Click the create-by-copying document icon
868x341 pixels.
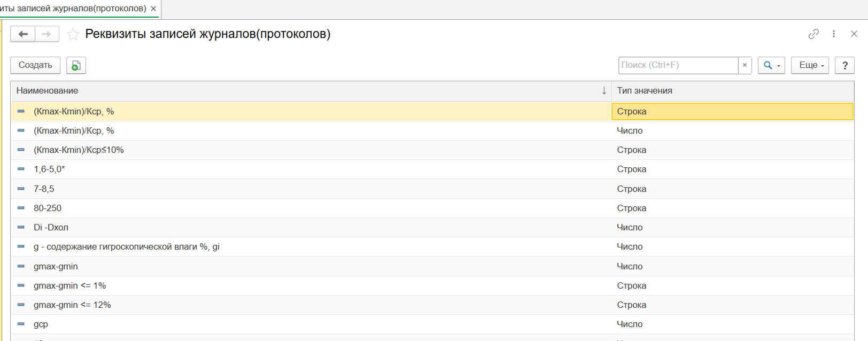click(76, 65)
